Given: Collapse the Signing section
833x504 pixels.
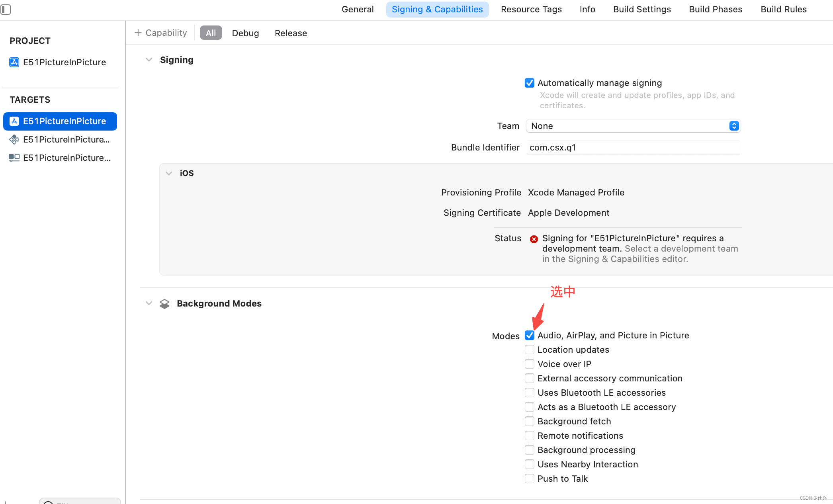Looking at the screenshot, I should [x=149, y=60].
